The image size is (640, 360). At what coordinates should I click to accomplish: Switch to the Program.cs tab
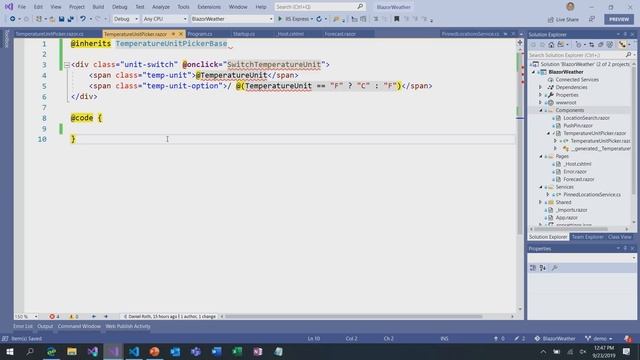(x=200, y=34)
